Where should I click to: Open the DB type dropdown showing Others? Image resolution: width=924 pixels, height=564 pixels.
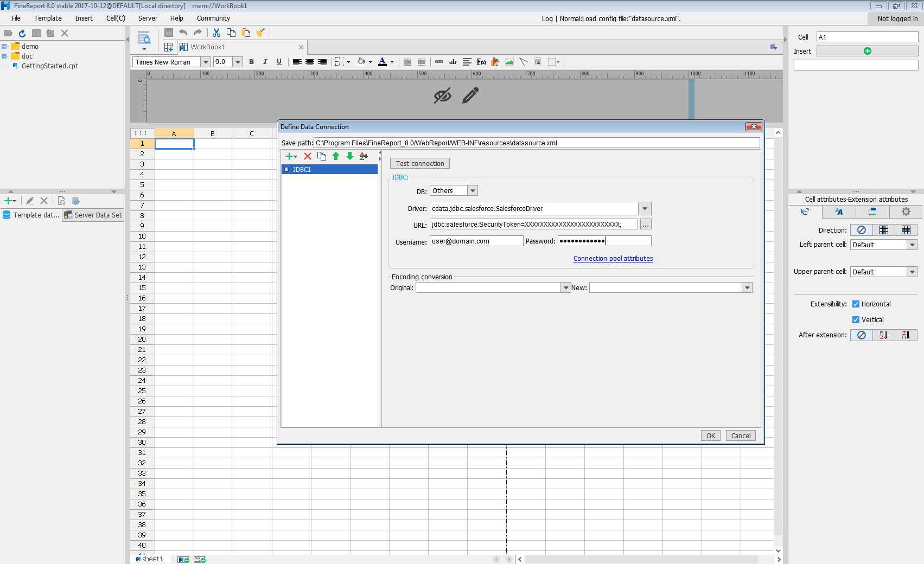point(473,191)
